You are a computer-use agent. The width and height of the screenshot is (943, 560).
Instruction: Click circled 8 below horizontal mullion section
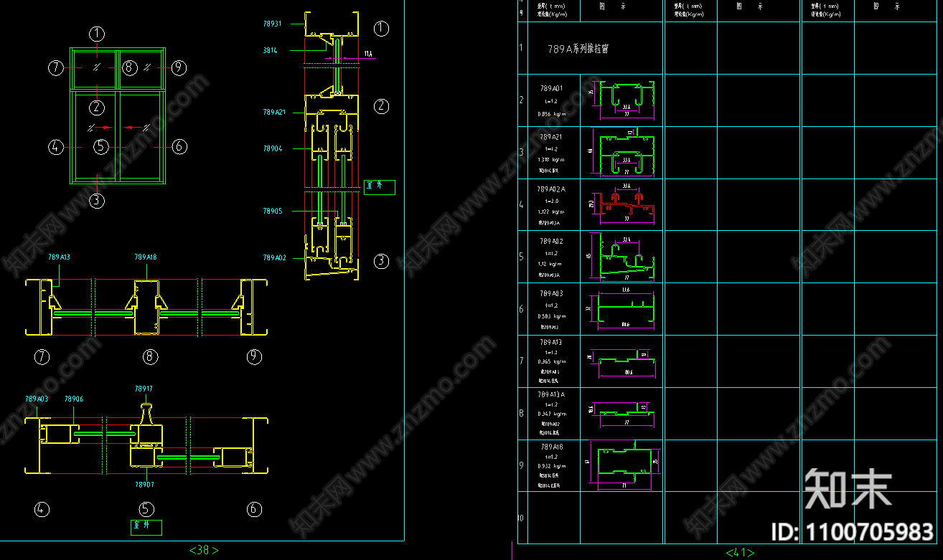click(x=150, y=357)
